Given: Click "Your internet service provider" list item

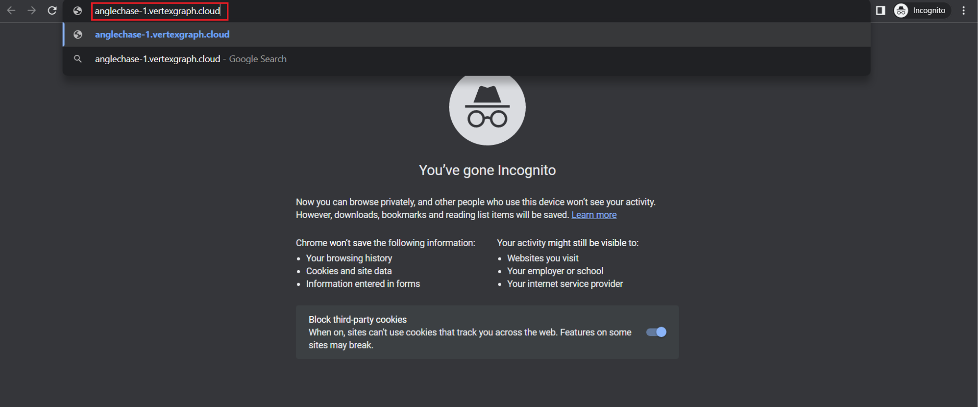Looking at the screenshot, I should click(x=565, y=283).
